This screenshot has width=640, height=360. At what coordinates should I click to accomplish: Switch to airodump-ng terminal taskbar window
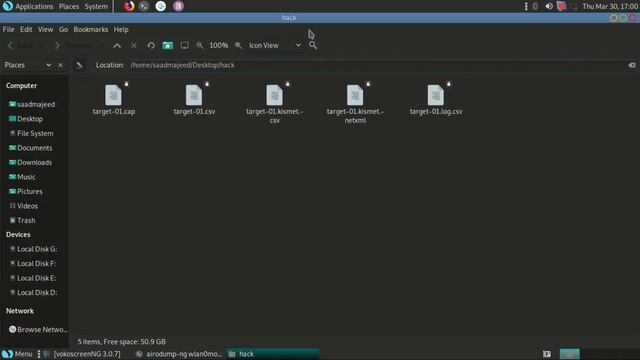179,354
